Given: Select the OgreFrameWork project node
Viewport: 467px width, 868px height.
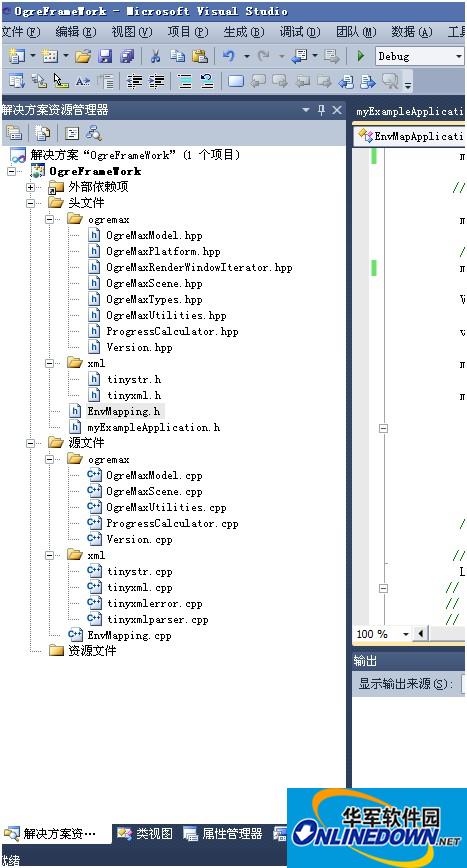Looking at the screenshot, I should [95, 171].
